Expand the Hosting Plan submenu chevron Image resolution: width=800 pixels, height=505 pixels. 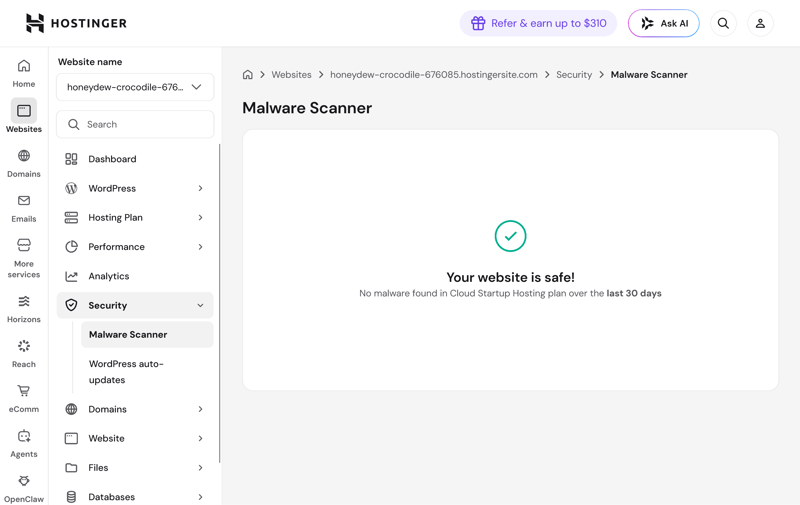pos(201,218)
